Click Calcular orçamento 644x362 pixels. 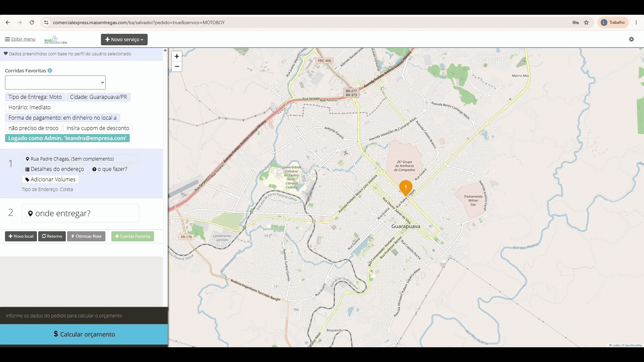pyautogui.click(x=84, y=334)
